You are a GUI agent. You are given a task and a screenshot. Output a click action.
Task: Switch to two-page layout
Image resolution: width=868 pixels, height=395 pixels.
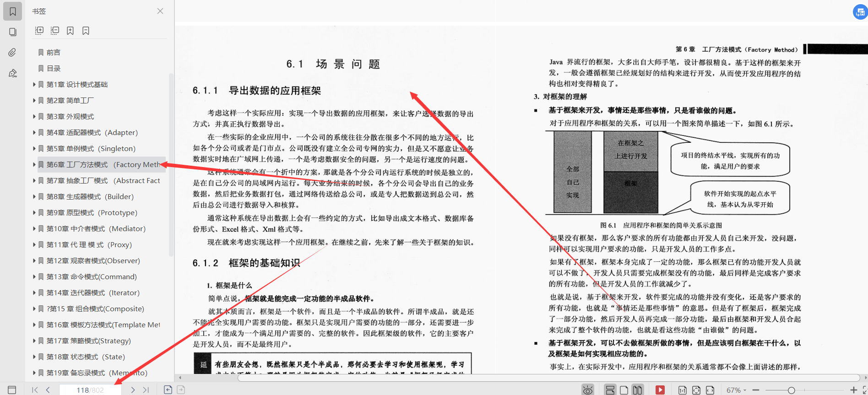tap(637, 390)
